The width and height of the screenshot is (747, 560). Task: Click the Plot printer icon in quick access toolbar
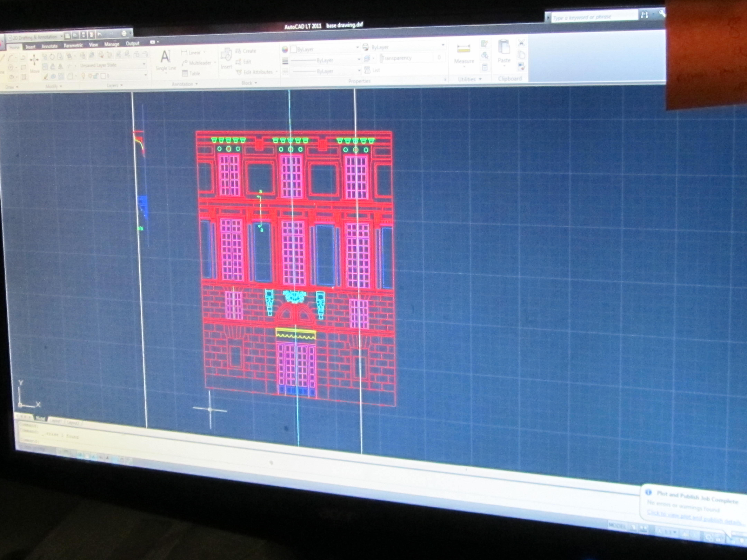coord(124,33)
